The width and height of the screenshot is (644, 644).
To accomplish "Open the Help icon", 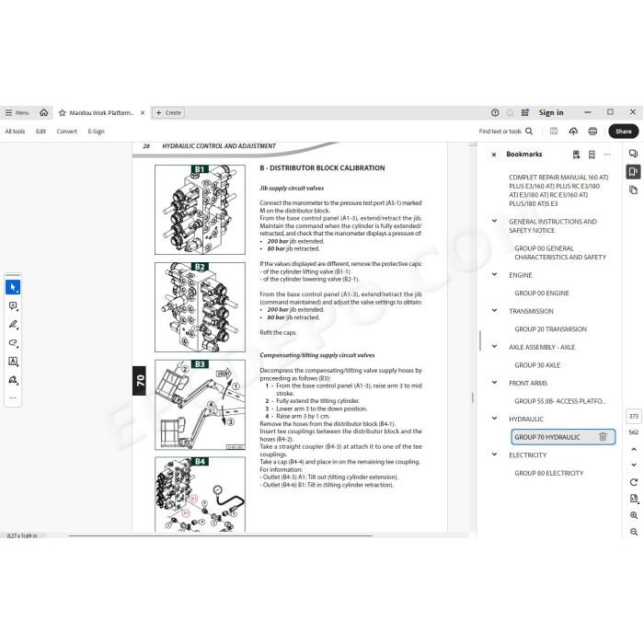I will [x=495, y=112].
